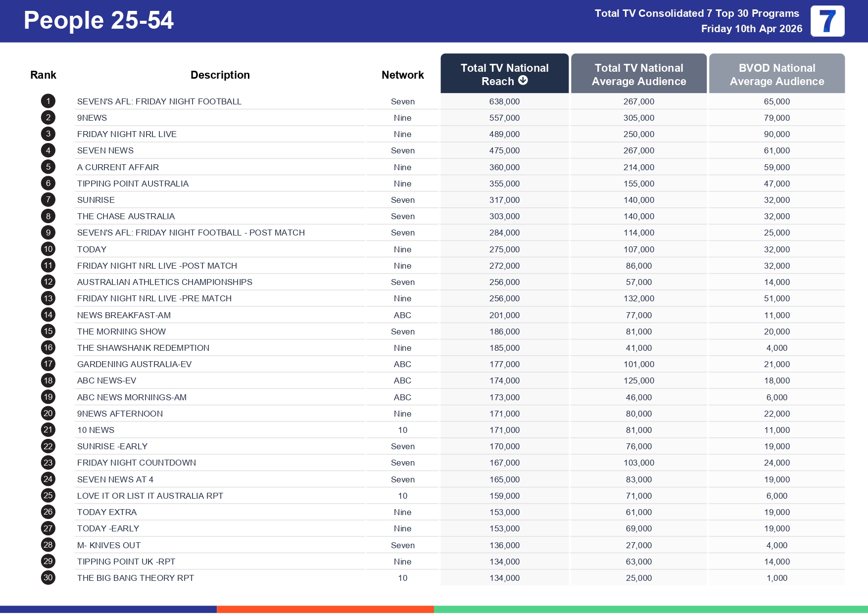868x614 pixels.
Task: Click the rank 30 circle badge
Action: click(x=48, y=577)
